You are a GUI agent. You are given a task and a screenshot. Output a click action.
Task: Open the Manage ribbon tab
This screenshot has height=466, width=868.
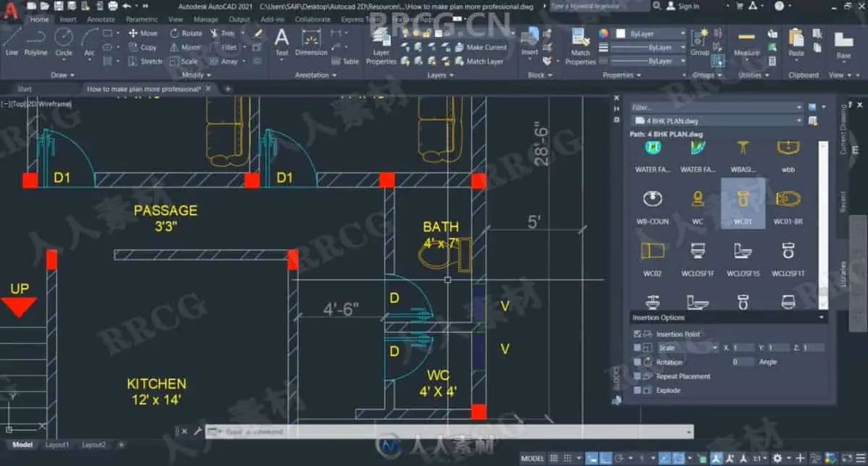[x=205, y=20]
